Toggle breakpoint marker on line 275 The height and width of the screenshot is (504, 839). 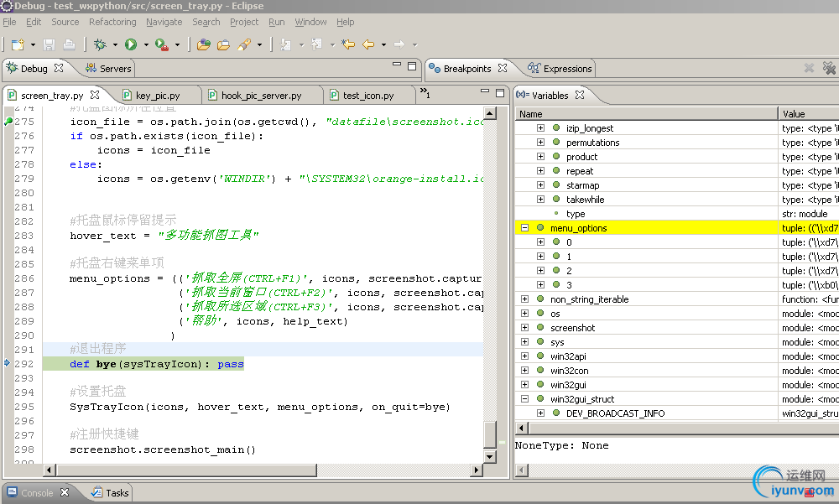click(8, 122)
